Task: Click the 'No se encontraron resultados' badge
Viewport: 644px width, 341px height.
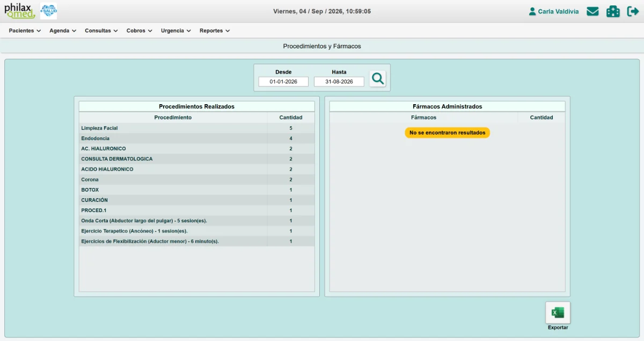Action: click(x=448, y=133)
